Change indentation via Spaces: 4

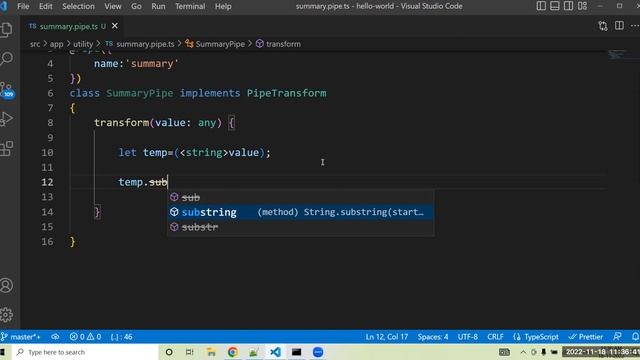point(433,337)
